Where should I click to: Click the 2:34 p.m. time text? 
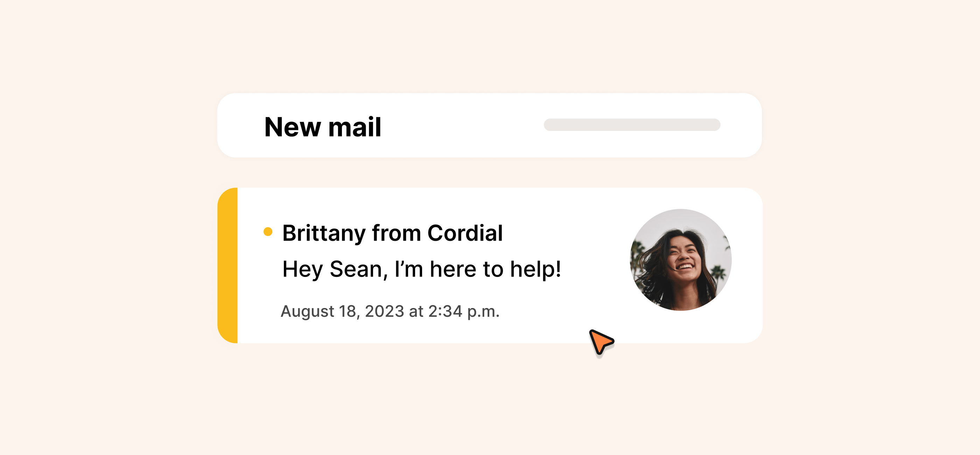tap(464, 311)
